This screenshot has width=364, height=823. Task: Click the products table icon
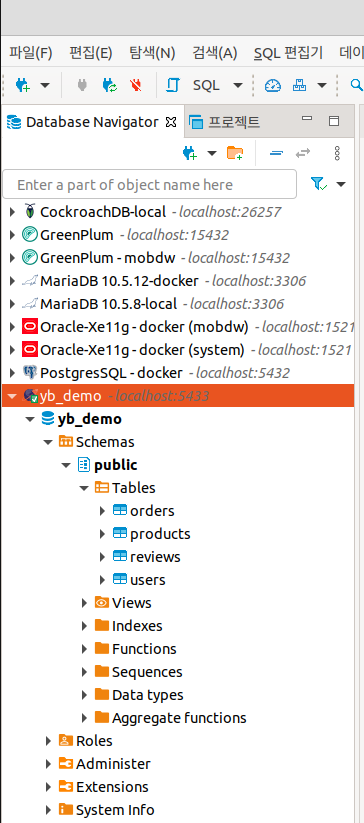120,534
